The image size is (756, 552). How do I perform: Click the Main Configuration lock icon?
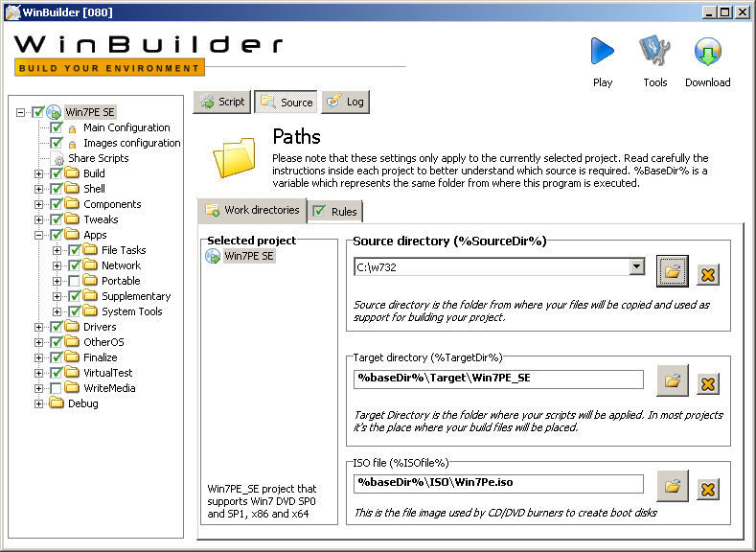pyautogui.click(x=72, y=128)
